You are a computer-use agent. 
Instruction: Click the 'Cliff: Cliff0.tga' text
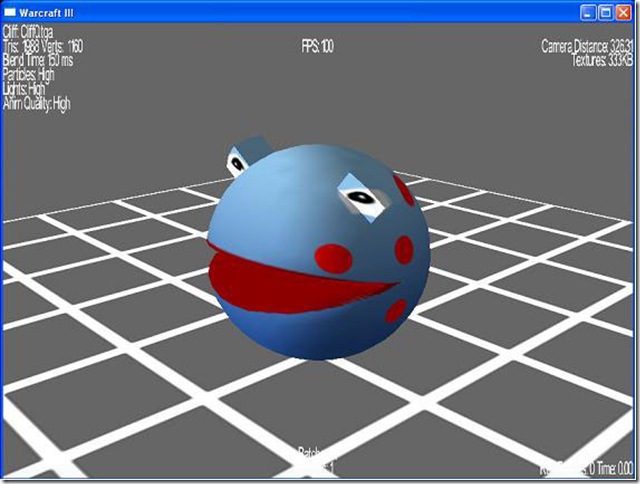click(28, 32)
